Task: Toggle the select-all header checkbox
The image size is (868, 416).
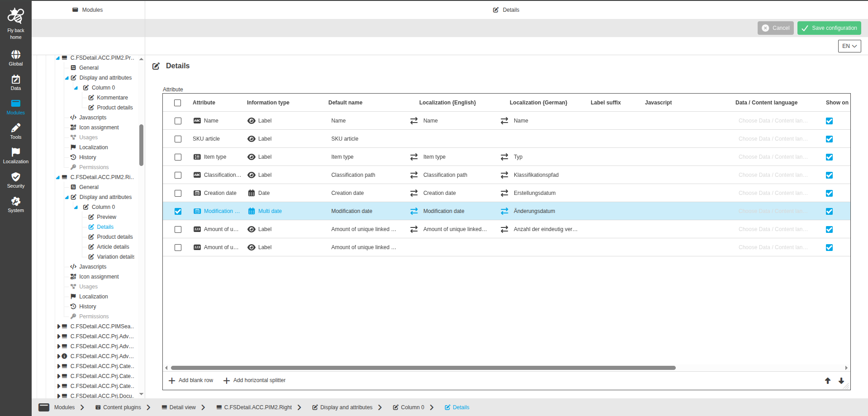Action: click(x=178, y=103)
